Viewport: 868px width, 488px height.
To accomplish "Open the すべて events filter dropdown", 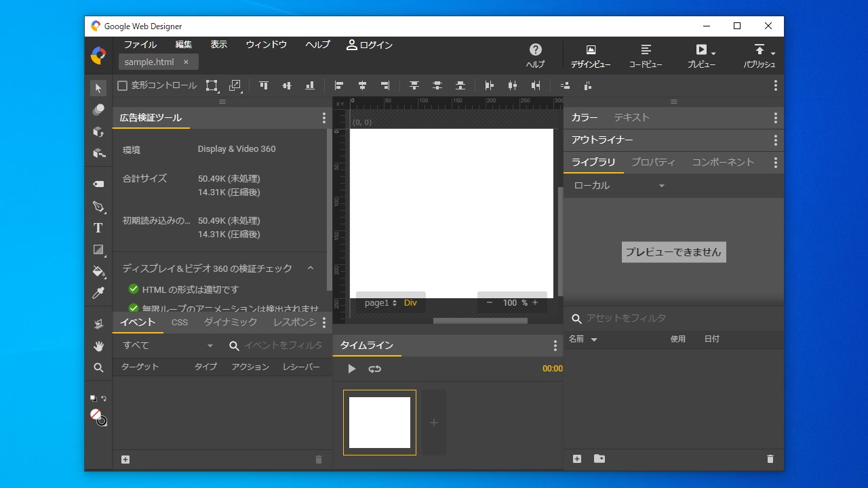I will 167,346.
